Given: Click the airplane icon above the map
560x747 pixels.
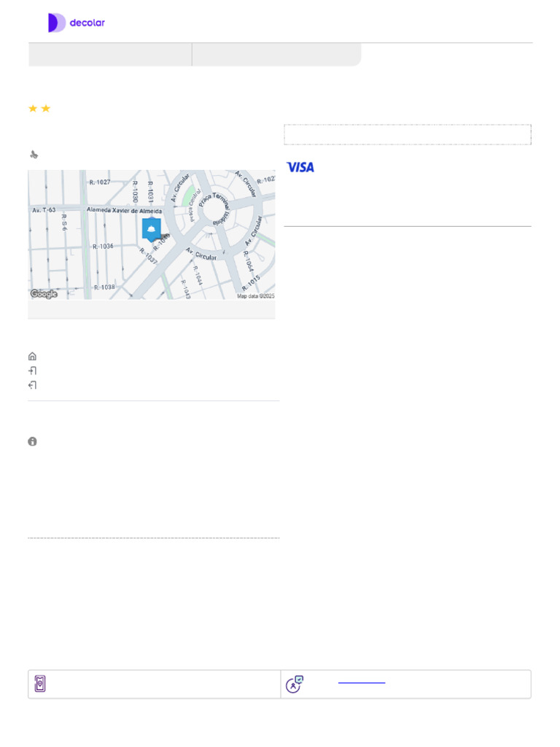Looking at the screenshot, I should coord(34,155).
